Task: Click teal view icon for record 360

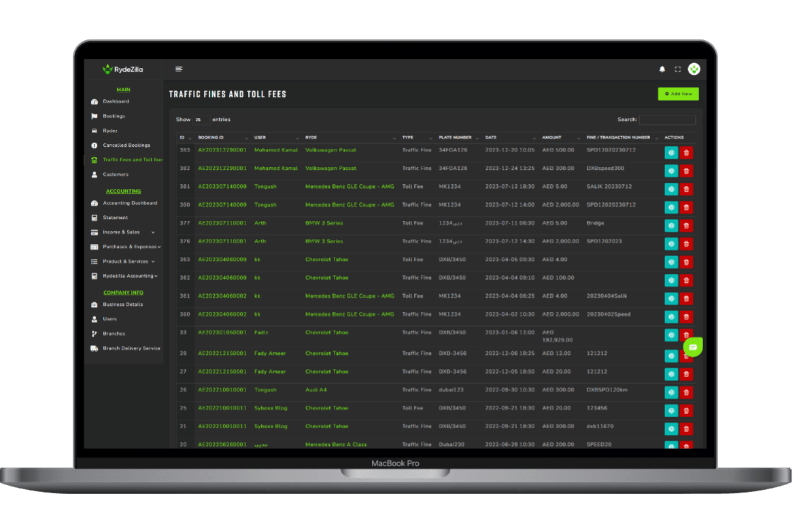Action: (671, 317)
